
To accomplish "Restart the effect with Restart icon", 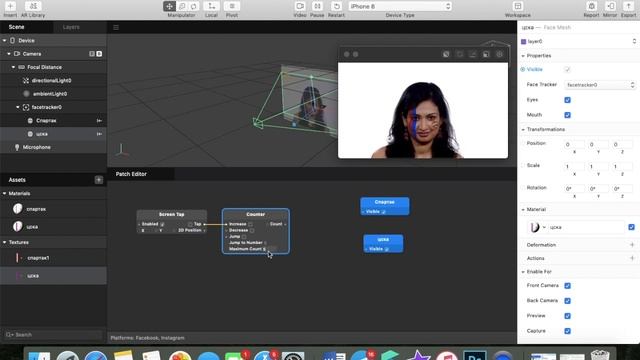I will click(x=336, y=6).
